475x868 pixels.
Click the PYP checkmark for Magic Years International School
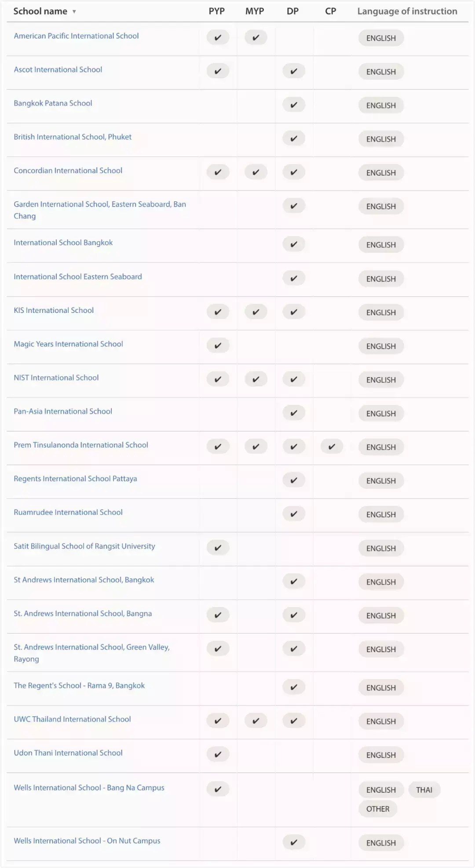218,346
